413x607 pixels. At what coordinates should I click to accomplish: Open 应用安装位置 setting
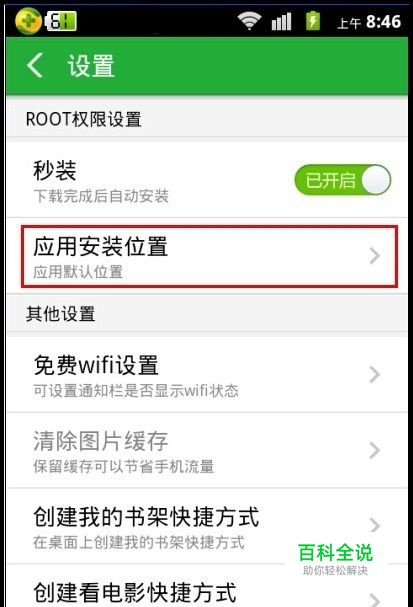pos(209,256)
